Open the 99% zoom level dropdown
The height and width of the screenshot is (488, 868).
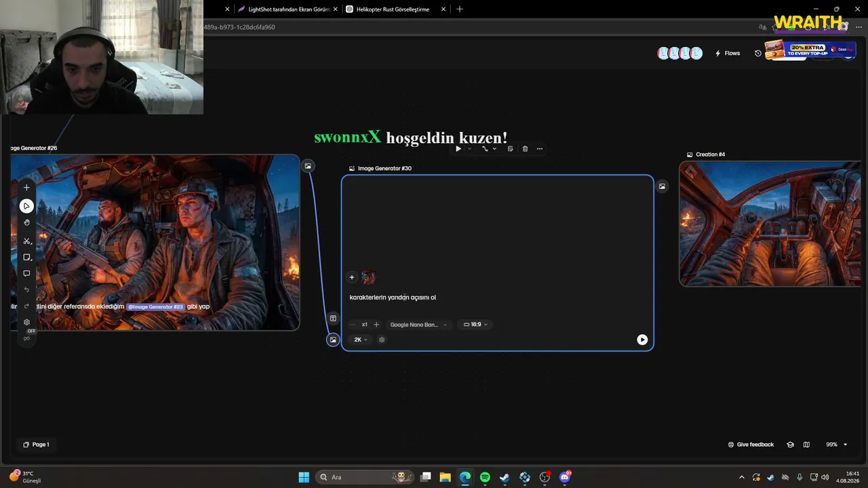[836, 445]
